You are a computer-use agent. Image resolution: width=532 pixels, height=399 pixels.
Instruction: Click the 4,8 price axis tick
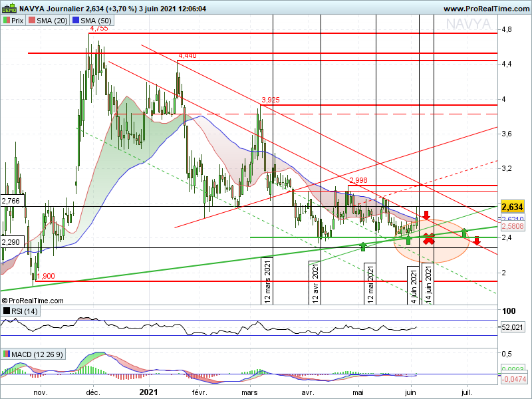[x=507, y=30]
